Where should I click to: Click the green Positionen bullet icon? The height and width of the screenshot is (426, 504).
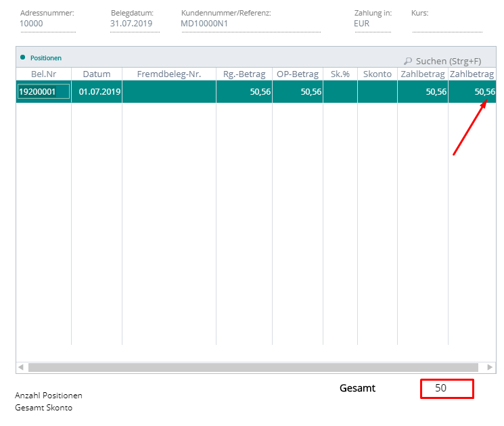pyautogui.click(x=23, y=57)
